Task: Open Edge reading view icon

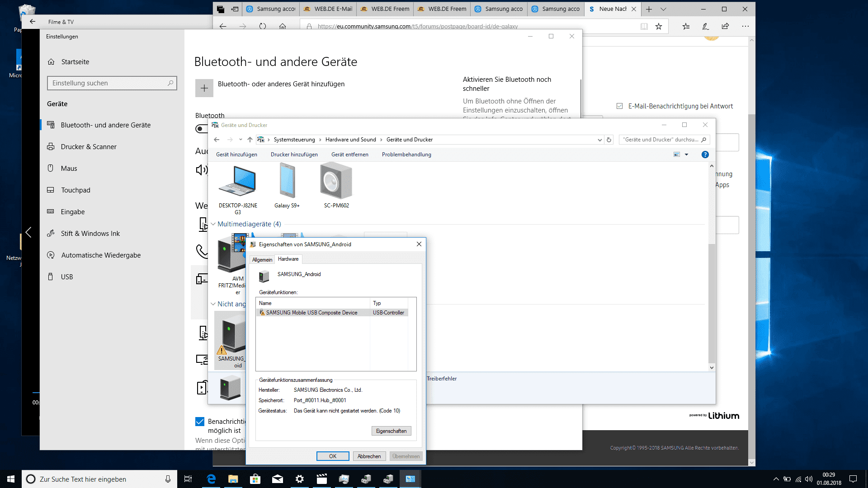Action: (x=644, y=26)
